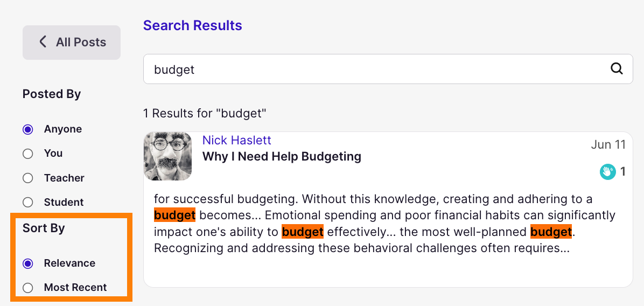The image size is (644, 306).
Task: Select the Anyone radio under Posted By
Action: pos(28,129)
